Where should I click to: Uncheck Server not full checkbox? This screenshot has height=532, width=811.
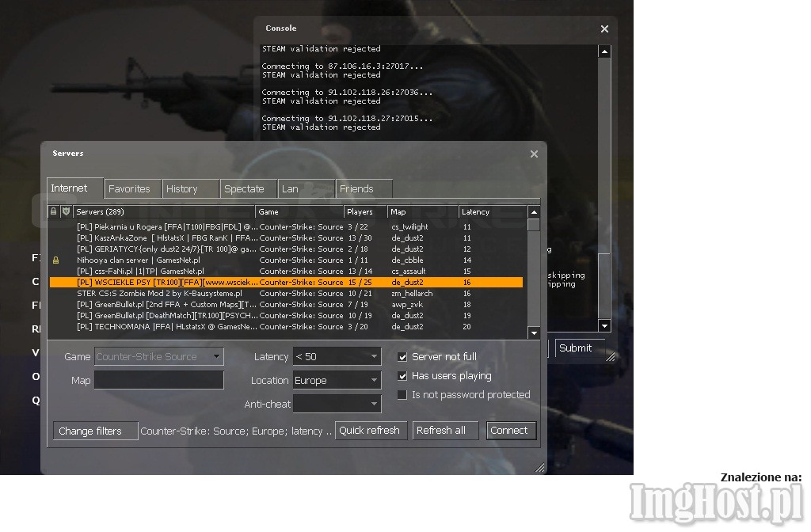(402, 357)
